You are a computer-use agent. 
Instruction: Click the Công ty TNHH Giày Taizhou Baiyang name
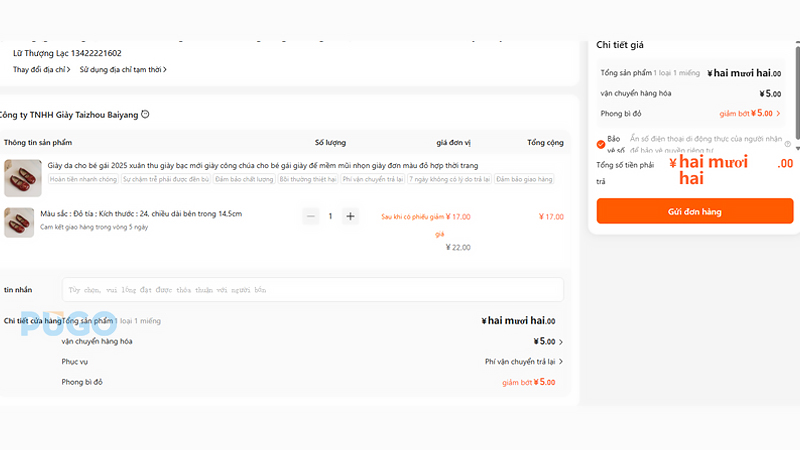70,115
